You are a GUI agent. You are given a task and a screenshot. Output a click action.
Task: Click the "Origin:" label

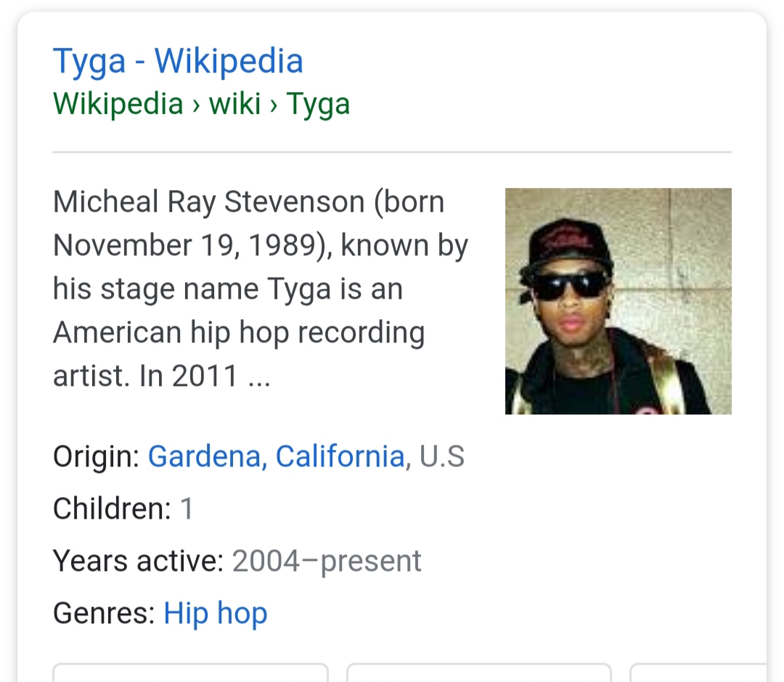click(x=96, y=456)
